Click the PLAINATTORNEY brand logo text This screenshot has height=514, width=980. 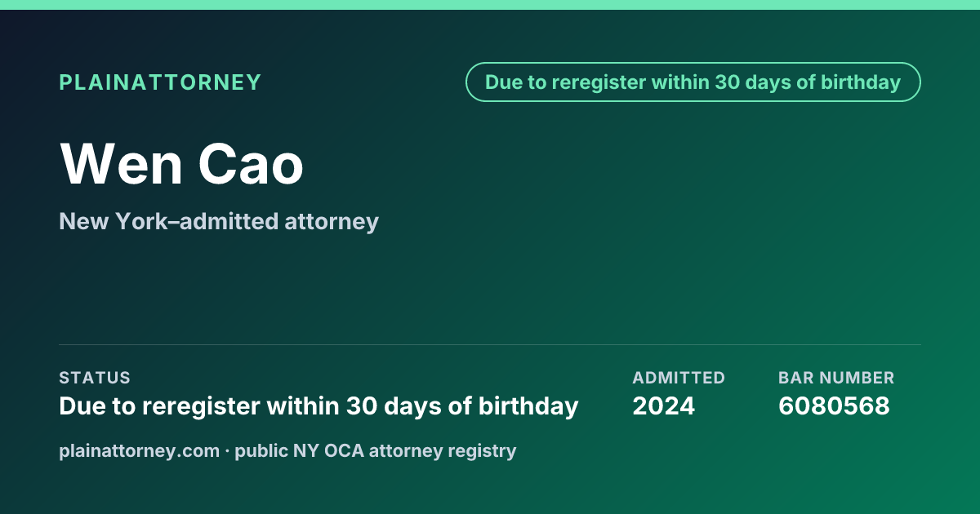[x=160, y=82]
